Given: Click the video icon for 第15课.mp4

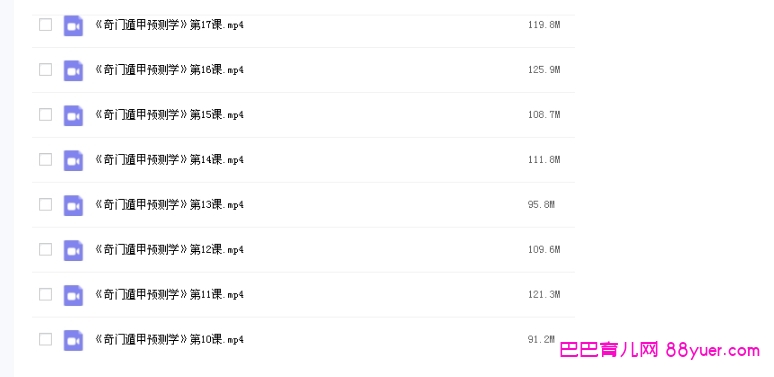Looking at the screenshot, I should click(x=73, y=115).
